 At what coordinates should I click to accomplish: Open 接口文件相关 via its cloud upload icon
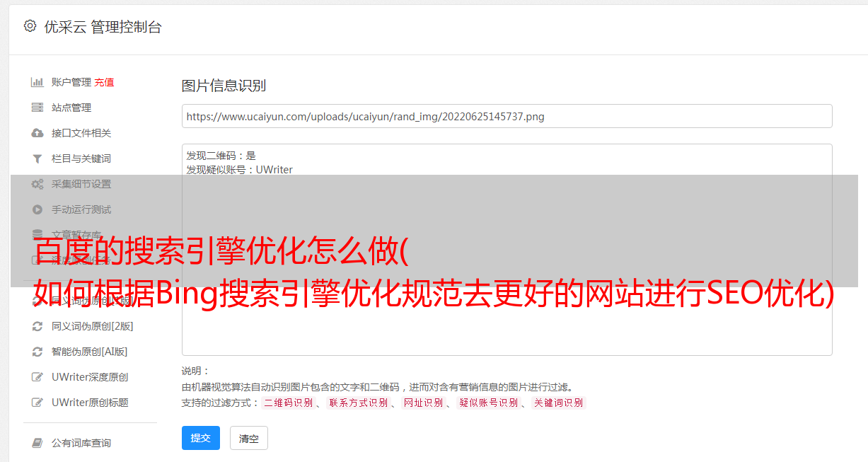pyautogui.click(x=37, y=133)
